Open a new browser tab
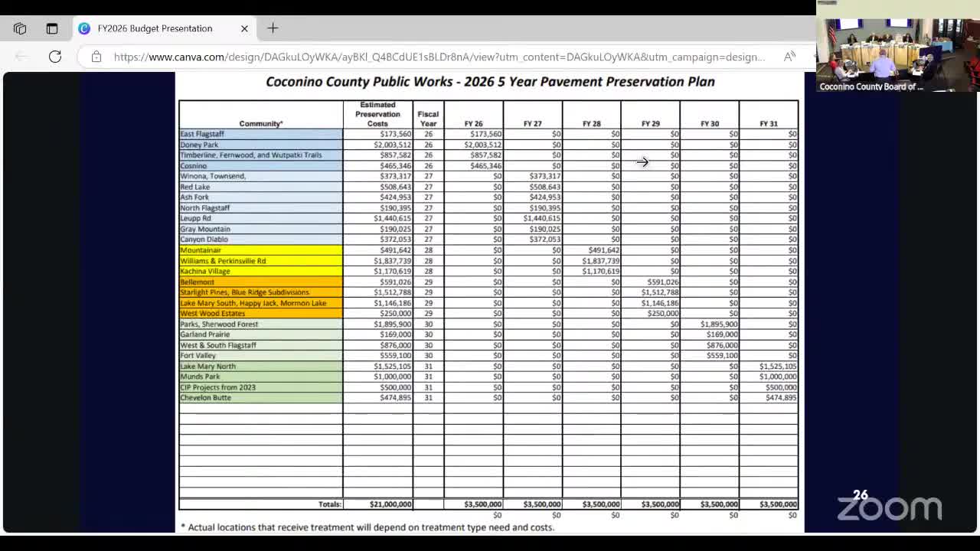The width and height of the screenshot is (980, 551). (273, 28)
